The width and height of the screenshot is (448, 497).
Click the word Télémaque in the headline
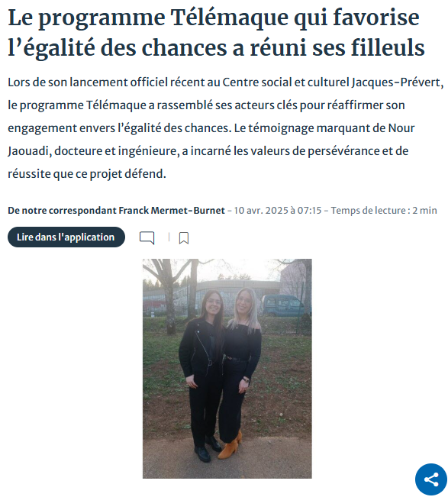(230, 18)
